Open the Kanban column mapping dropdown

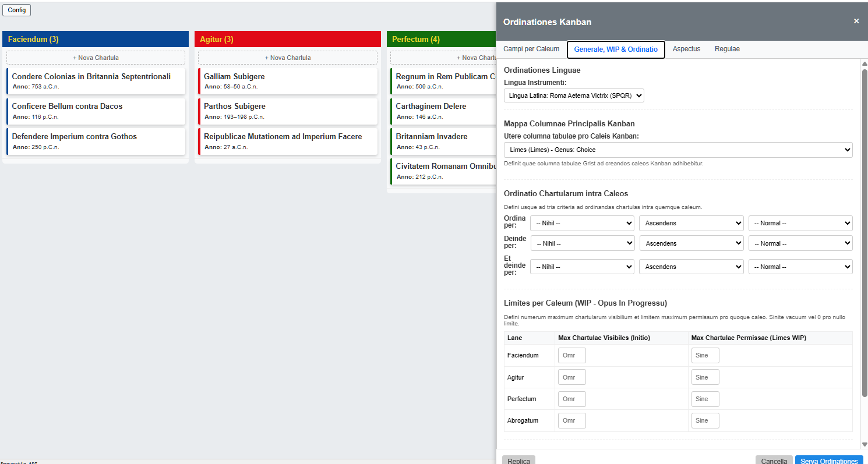pos(678,150)
